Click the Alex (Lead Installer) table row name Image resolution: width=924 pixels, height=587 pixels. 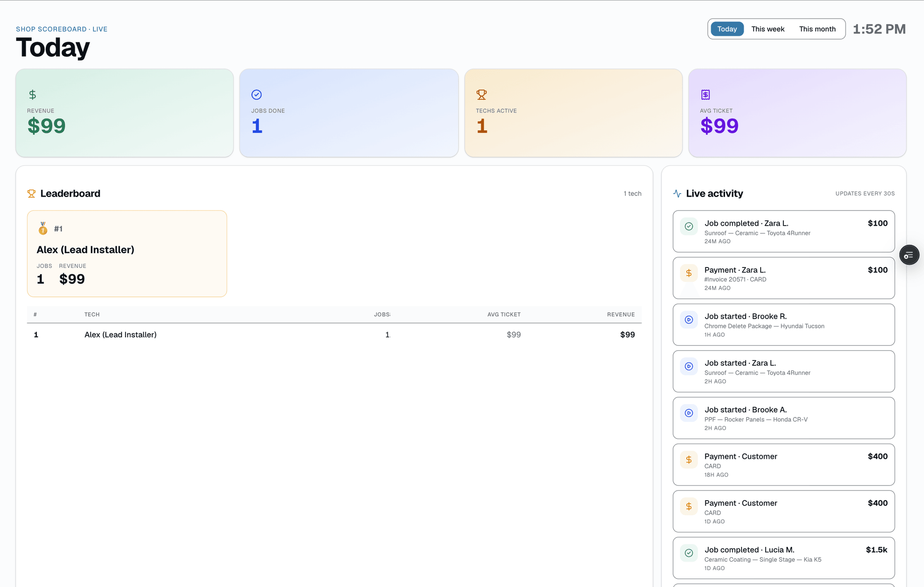121,335
